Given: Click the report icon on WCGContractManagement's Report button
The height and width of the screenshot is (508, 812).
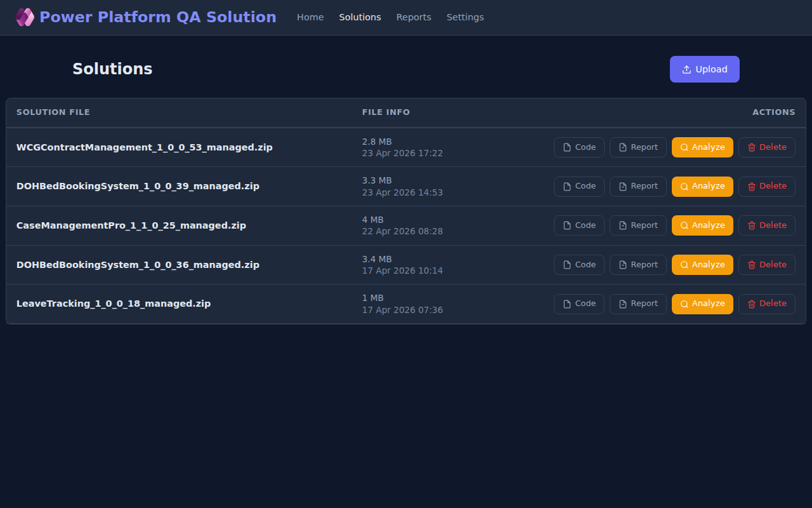Looking at the screenshot, I should click(624, 147).
